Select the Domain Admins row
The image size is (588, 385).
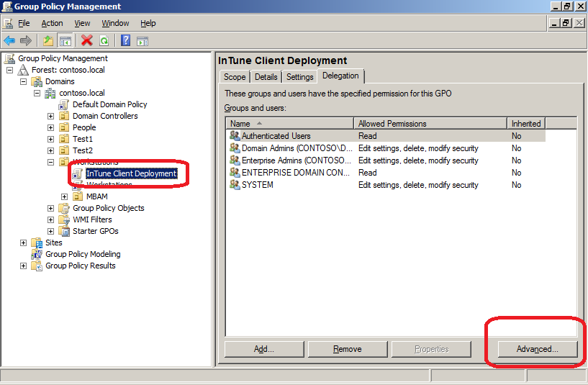pos(386,148)
